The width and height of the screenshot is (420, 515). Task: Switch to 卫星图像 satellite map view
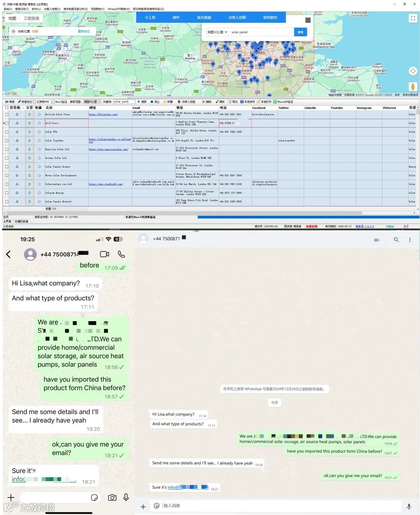click(31, 18)
